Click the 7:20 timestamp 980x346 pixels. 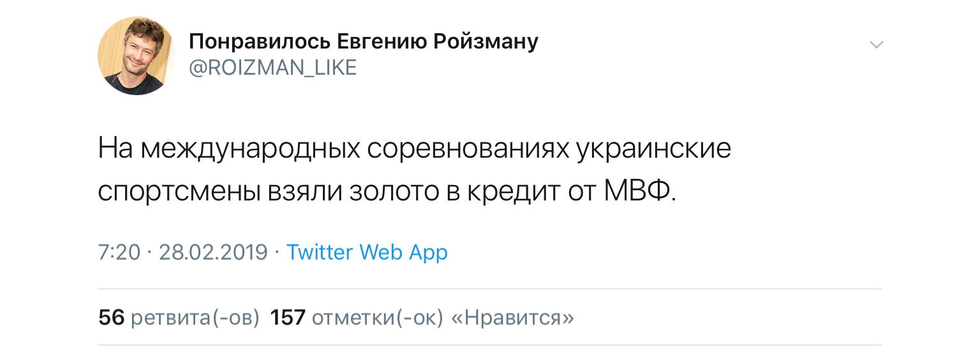tap(119, 252)
